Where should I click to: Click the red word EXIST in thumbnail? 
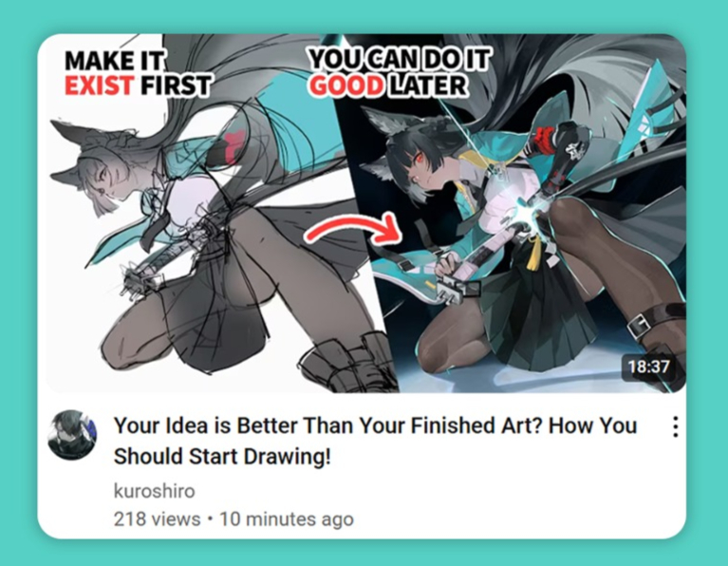click(x=100, y=85)
